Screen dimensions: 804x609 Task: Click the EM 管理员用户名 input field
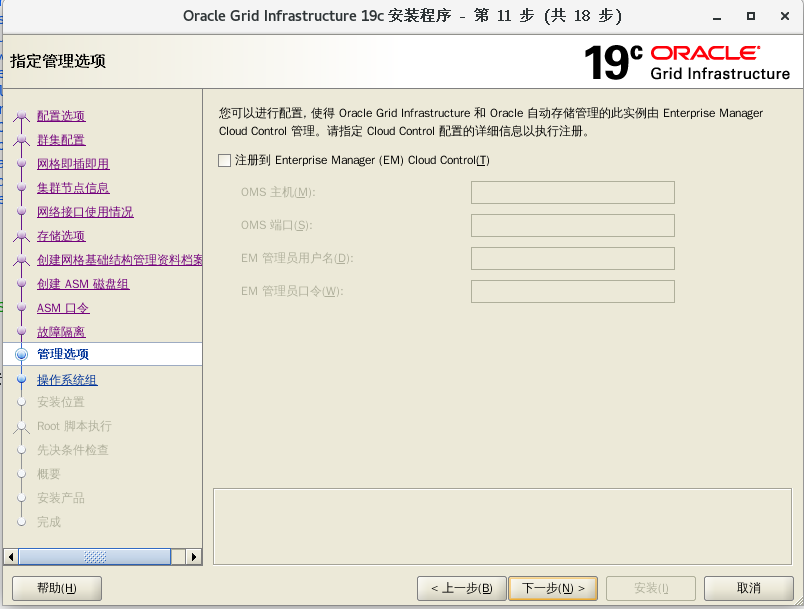(x=573, y=258)
